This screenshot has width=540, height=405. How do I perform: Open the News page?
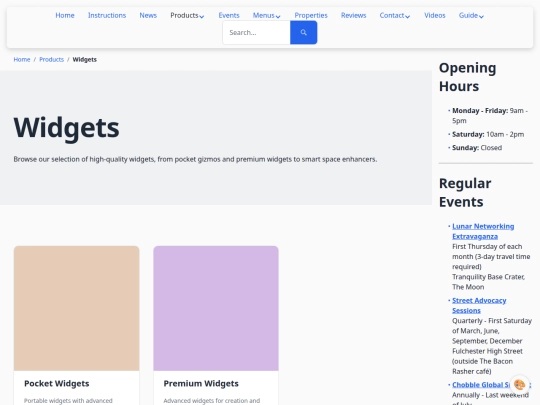[148, 15]
